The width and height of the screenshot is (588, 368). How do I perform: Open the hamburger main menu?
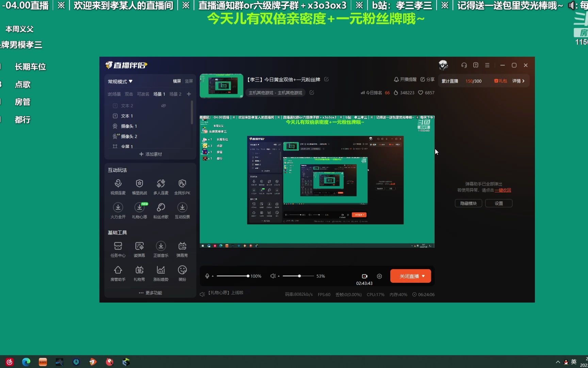pos(487,65)
